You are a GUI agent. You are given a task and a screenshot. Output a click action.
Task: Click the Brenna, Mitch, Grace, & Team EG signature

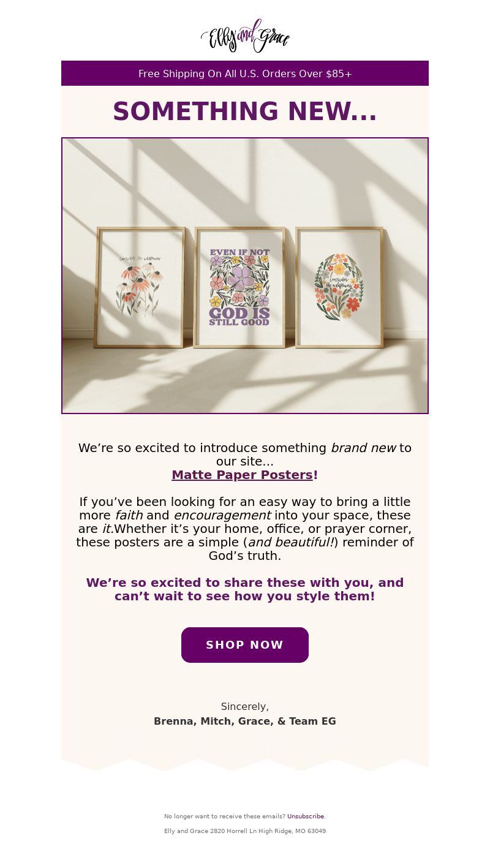245,722
